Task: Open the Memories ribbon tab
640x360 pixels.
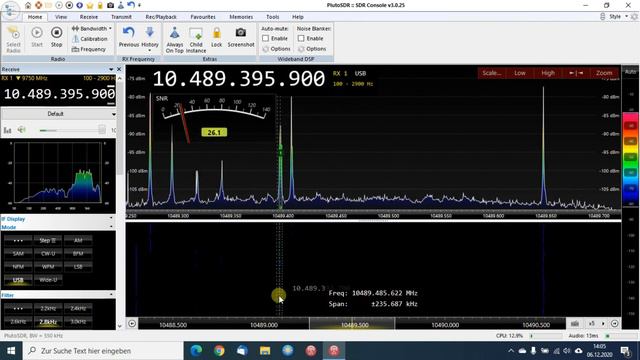Action: point(241,17)
